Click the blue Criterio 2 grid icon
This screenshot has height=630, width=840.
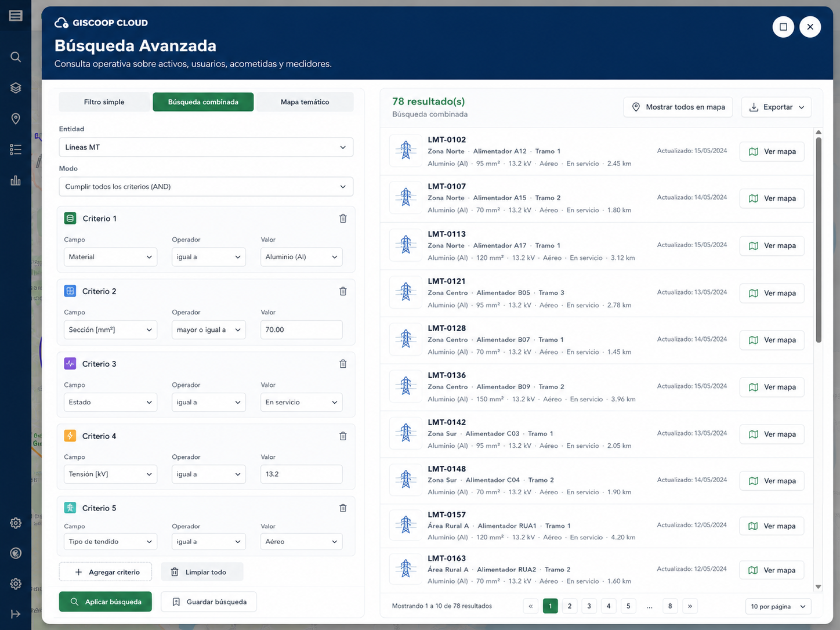click(70, 291)
